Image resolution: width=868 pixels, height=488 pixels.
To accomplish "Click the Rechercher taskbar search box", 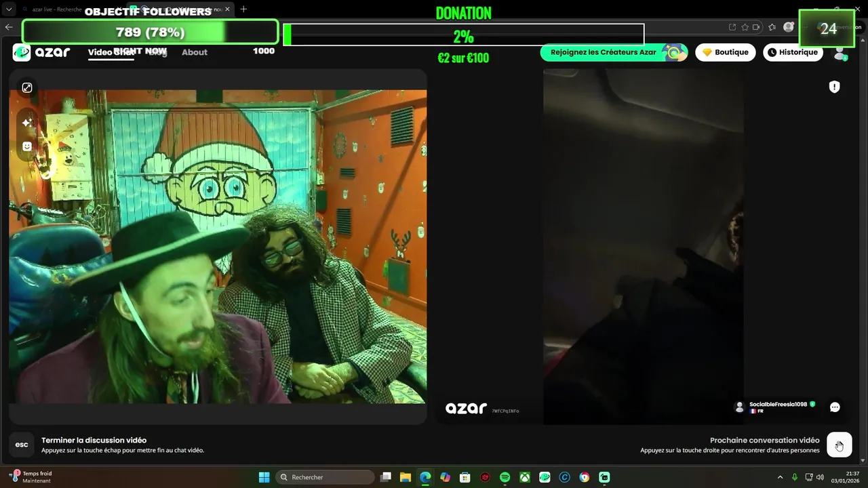I will [x=325, y=477].
